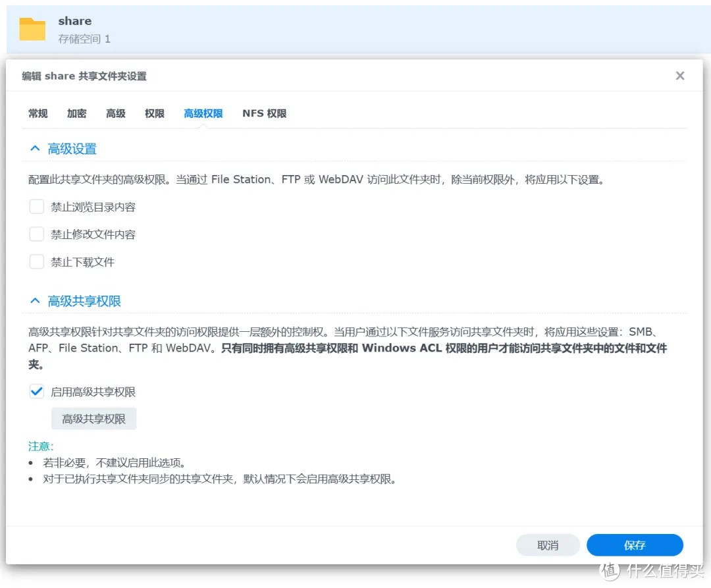
Task: Open the NFS 权限 tab
Action: tap(265, 113)
